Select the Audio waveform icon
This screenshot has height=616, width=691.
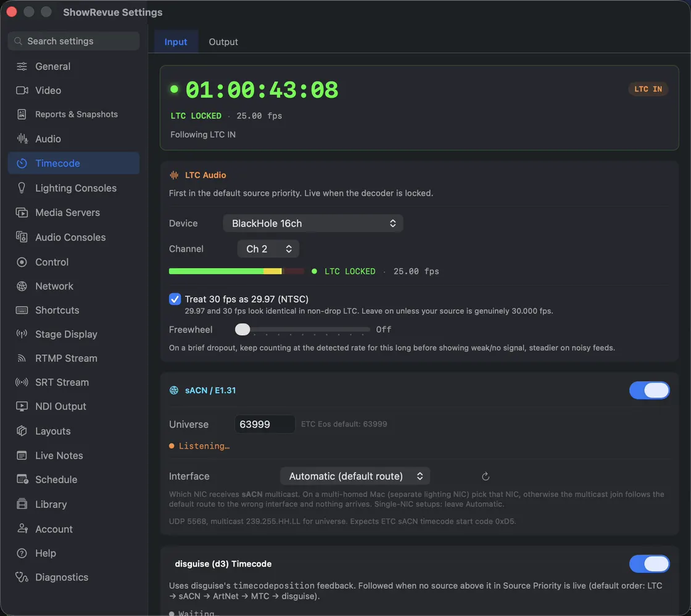pos(22,139)
